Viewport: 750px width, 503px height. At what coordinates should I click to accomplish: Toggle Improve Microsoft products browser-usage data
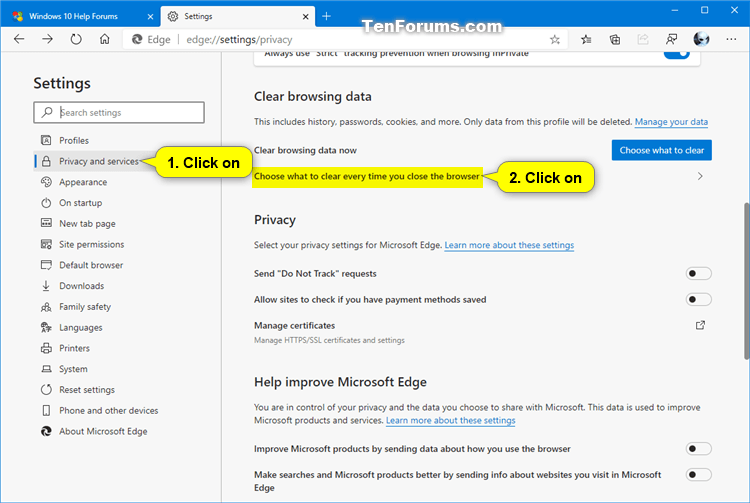[698, 448]
